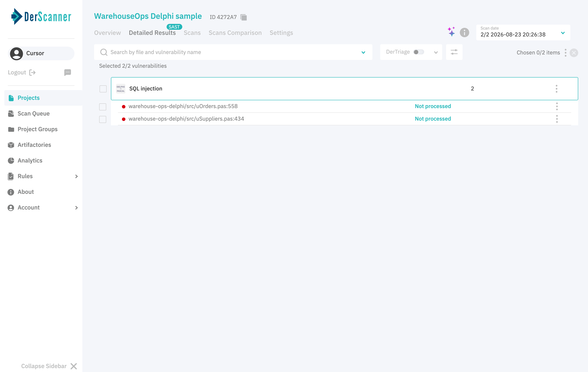Image resolution: width=588 pixels, height=372 pixels.
Task: Open the Scan date dropdown
Action: click(x=523, y=33)
